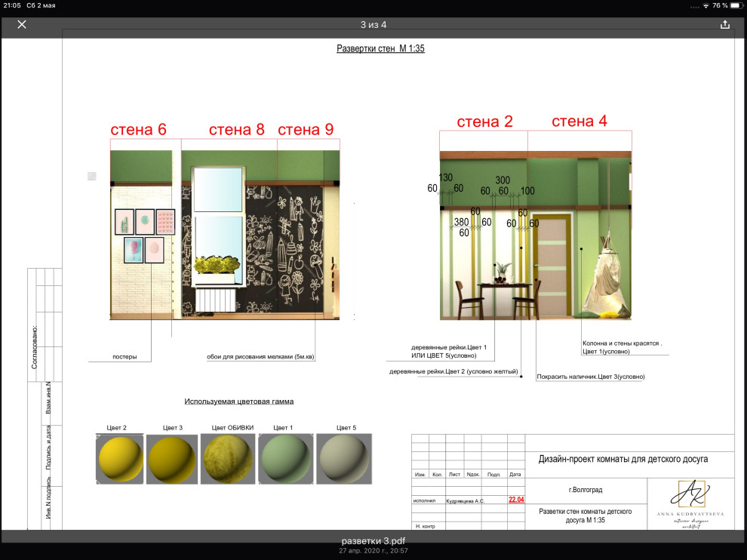Viewport: 747px width, 560px height.
Task: Close the PDF preview with the X
Action: [x=22, y=24]
